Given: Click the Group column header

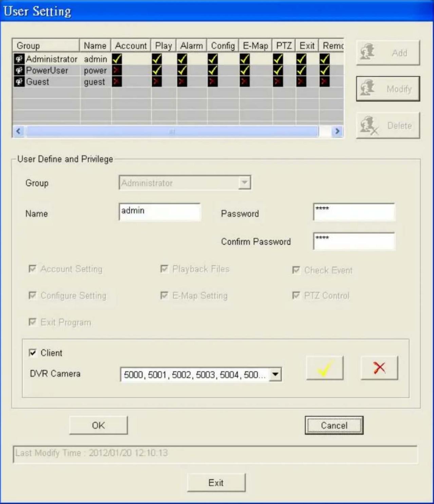Looking at the screenshot, I should [x=46, y=46].
